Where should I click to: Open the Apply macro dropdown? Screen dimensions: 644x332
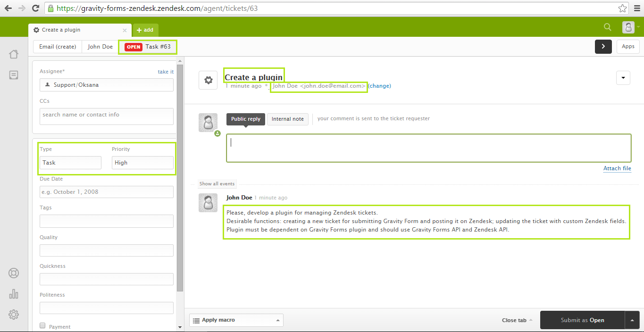pos(236,320)
